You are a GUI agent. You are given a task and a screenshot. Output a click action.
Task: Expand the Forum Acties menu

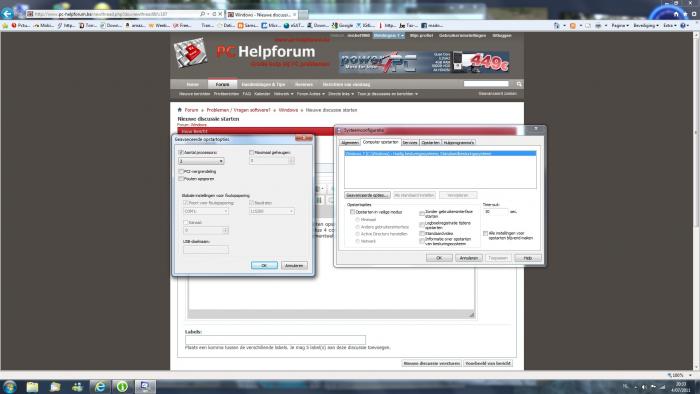(311, 94)
